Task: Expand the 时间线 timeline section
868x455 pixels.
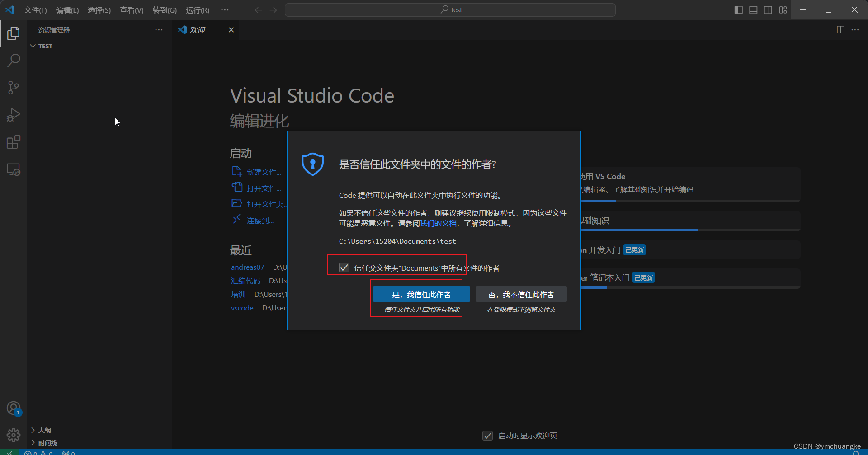Action: pos(99,443)
